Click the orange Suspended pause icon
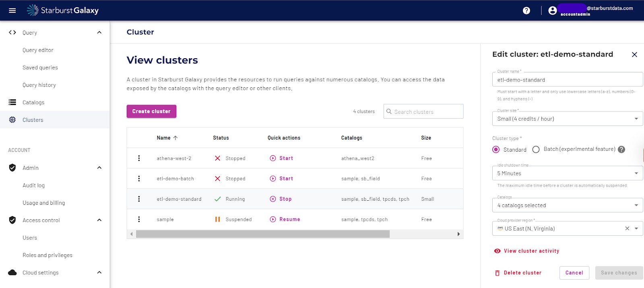This screenshot has height=288, width=644. click(x=217, y=219)
